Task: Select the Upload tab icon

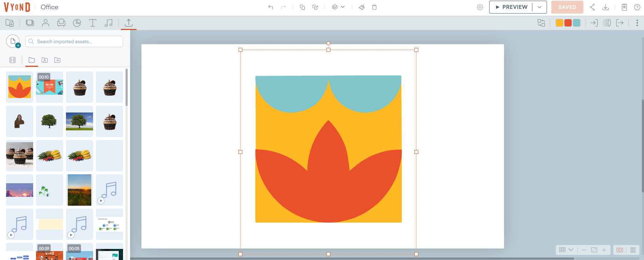Action: click(x=129, y=23)
